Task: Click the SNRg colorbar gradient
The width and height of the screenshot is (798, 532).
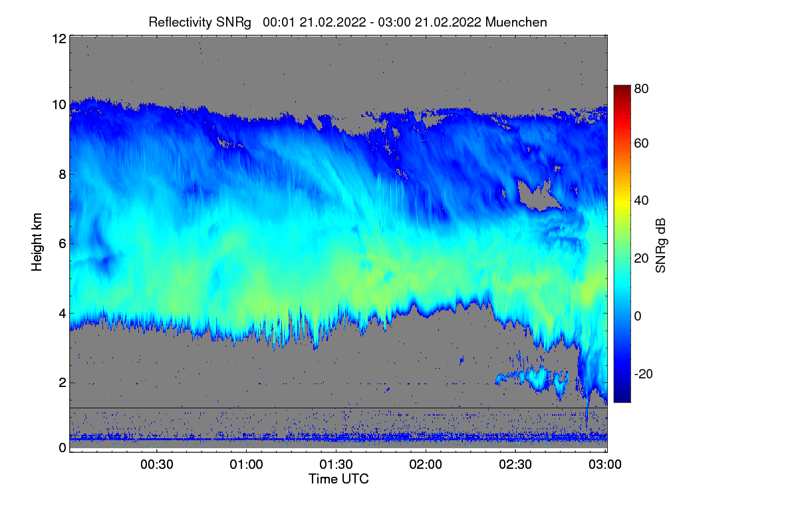Action: point(622,243)
